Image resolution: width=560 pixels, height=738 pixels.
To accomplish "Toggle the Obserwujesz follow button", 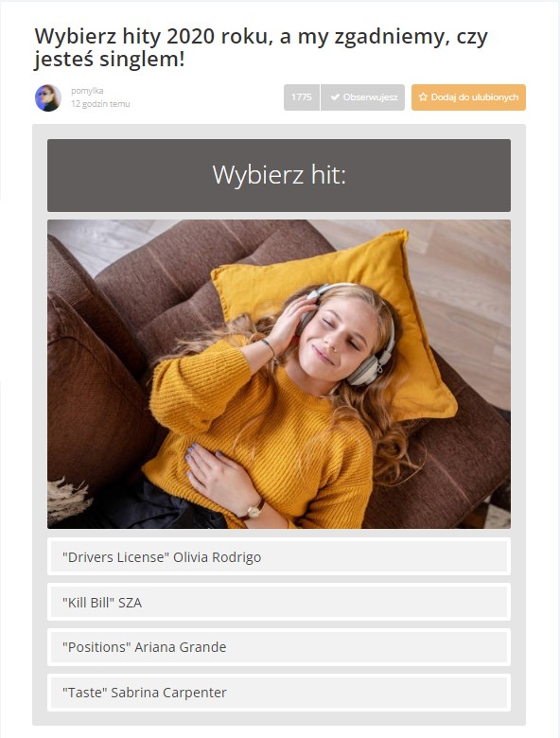I will 362,97.
